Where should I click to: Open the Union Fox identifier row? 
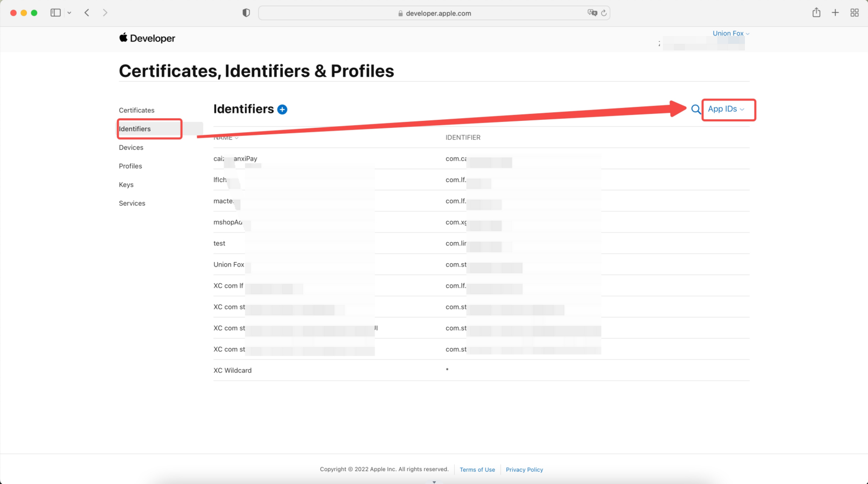481,264
